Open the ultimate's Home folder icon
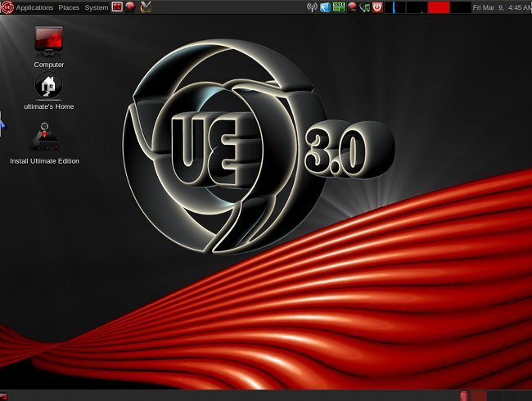Screen dimensions: 532x401 point(49,86)
